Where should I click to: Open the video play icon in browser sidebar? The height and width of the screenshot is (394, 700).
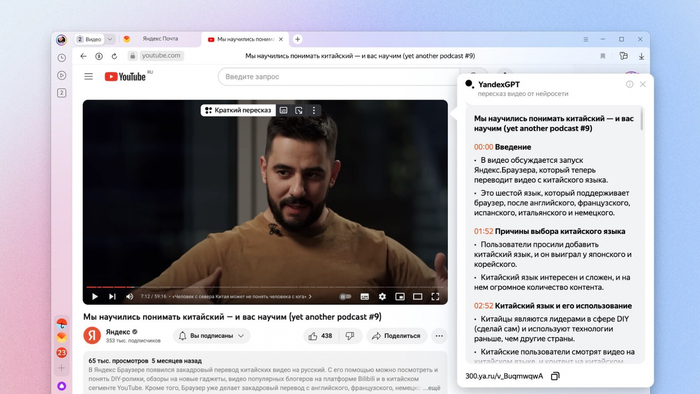(62, 75)
